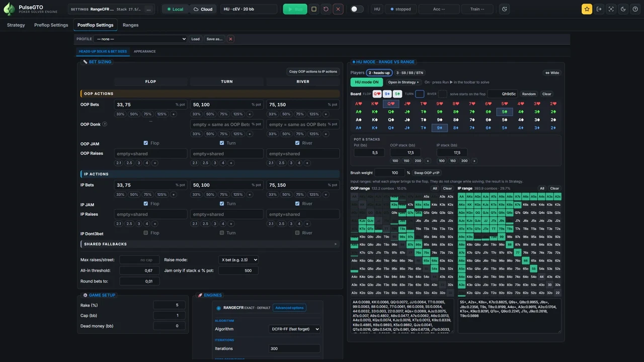Uncheck OOP JAM Flop checkbox
644x362 pixels.
coord(146,143)
